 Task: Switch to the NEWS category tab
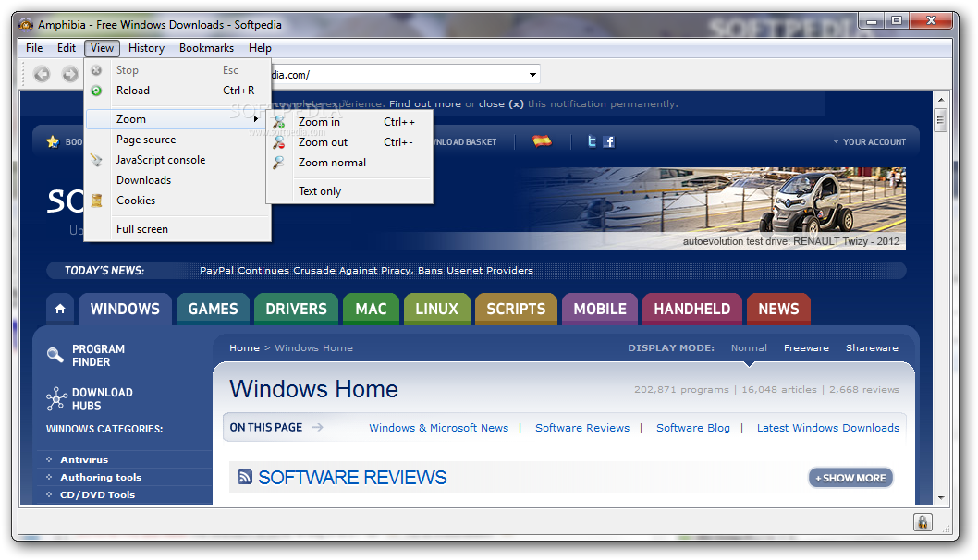[778, 309]
